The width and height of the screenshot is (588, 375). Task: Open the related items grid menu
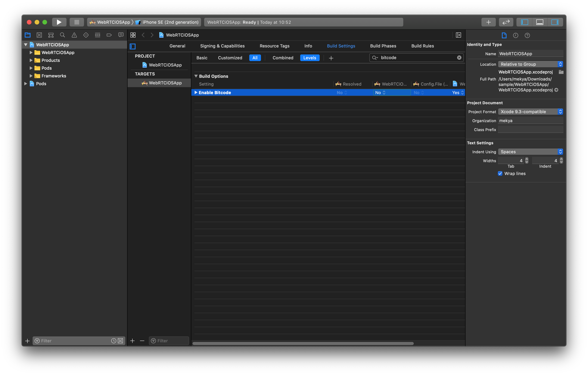point(133,35)
